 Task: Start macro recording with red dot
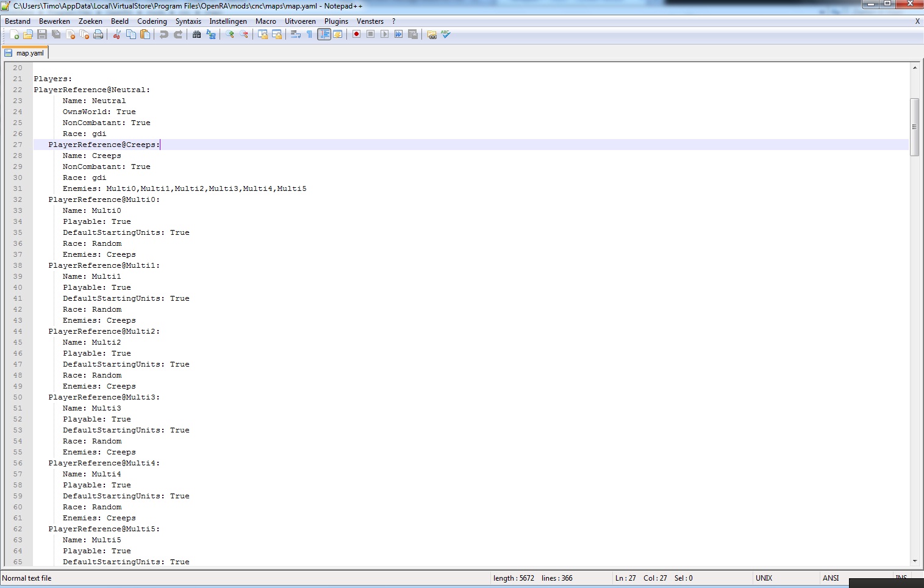pos(356,35)
